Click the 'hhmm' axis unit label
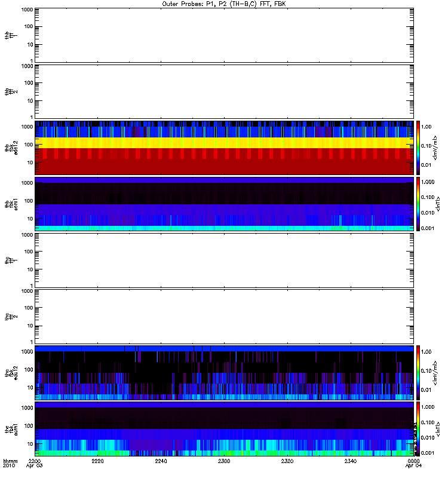This screenshot has height=478, width=448. (x=10, y=461)
